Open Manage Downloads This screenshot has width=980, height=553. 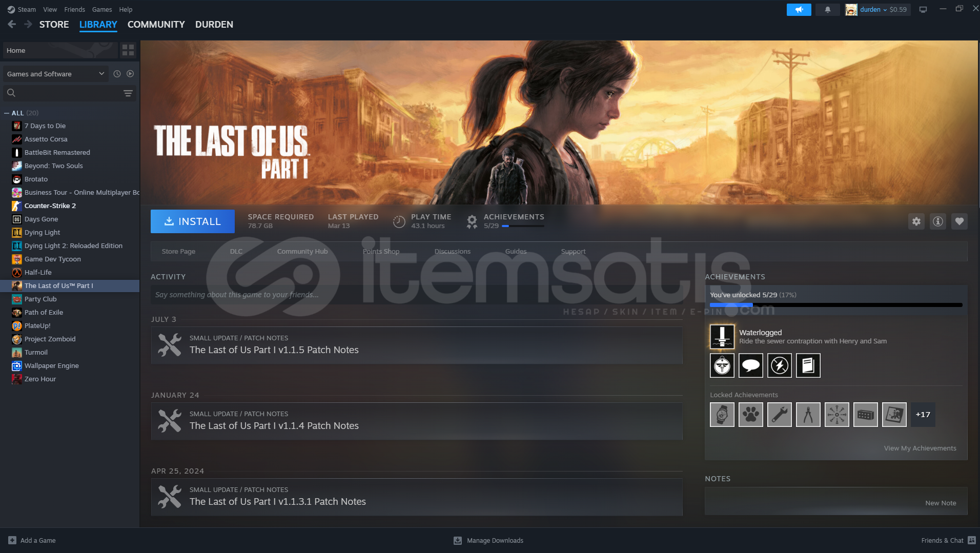(488, 540)
